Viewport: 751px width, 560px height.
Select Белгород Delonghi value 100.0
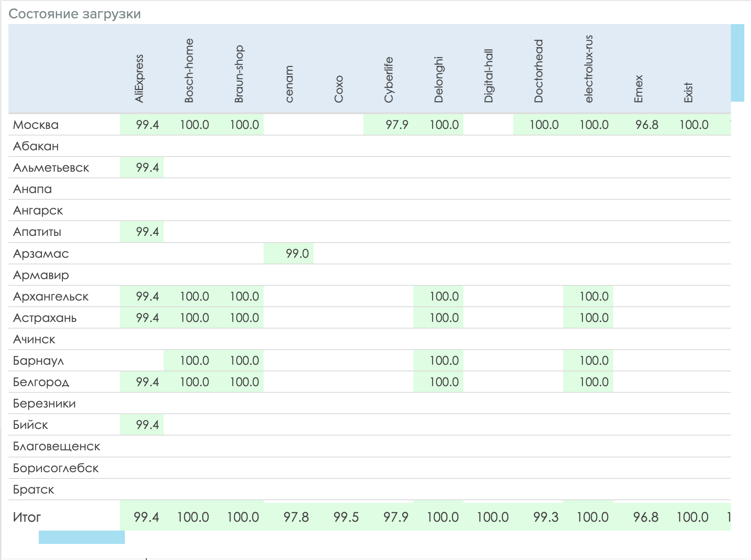pos(444,382)
